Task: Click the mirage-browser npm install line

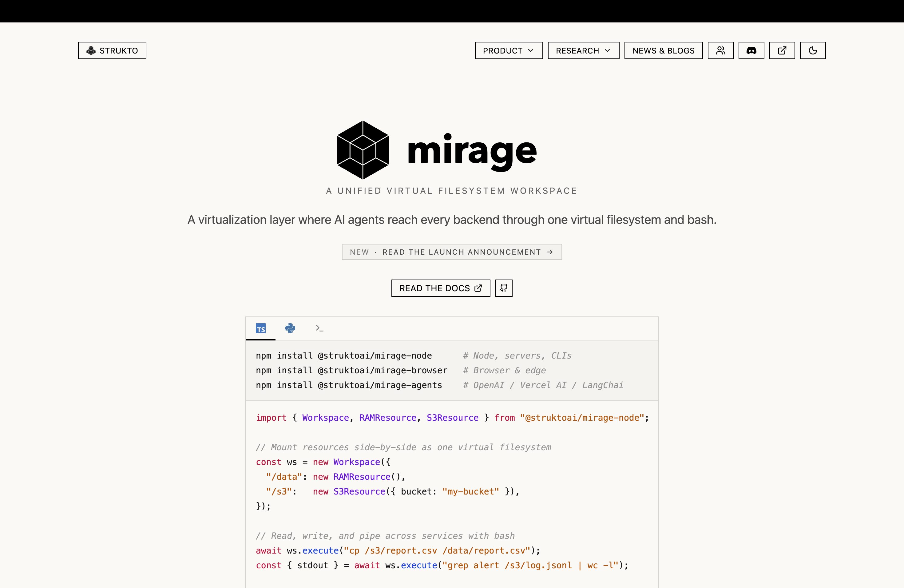Action: (x=351, y=370)
